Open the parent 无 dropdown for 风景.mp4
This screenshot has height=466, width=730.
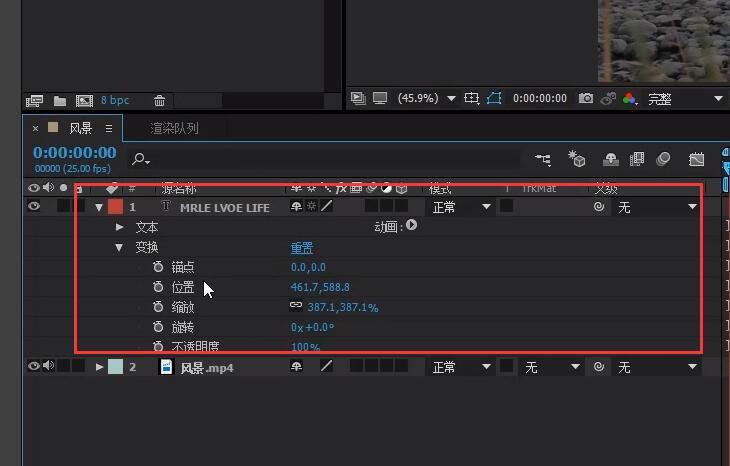(657, 367)
